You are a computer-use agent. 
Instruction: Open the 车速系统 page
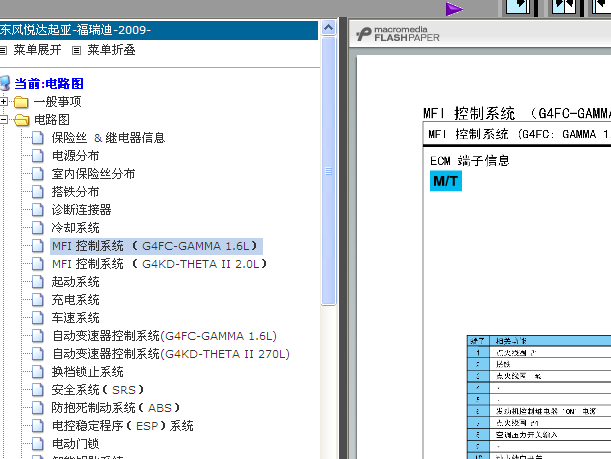pyautogui.click(x=75, y=318)
